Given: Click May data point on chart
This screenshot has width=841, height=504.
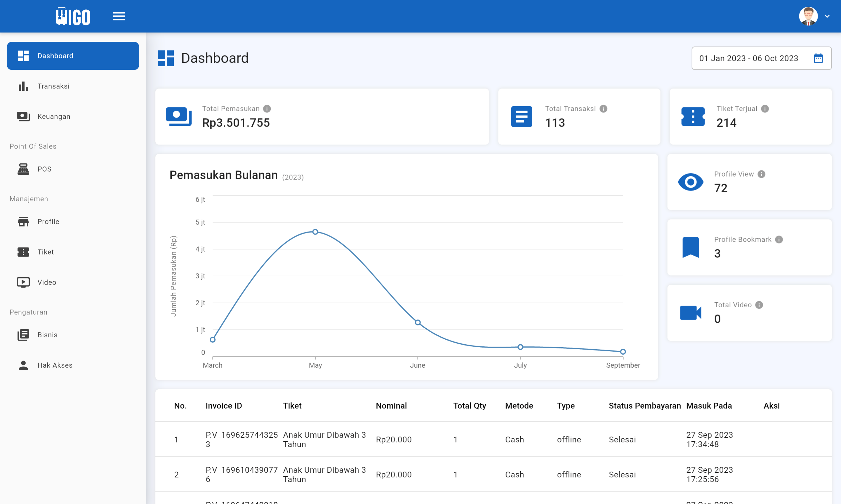Looking at the screenshot, I should coord(315,232).
